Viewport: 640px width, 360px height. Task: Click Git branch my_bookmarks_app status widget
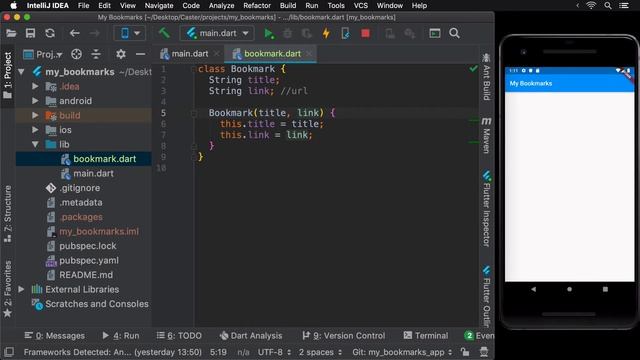click(x=402, y=352)
